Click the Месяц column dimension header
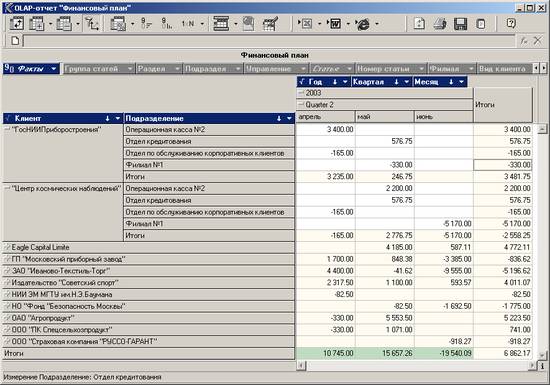The height and width of the screenshot is (385, 550). (x=440, y=82)
